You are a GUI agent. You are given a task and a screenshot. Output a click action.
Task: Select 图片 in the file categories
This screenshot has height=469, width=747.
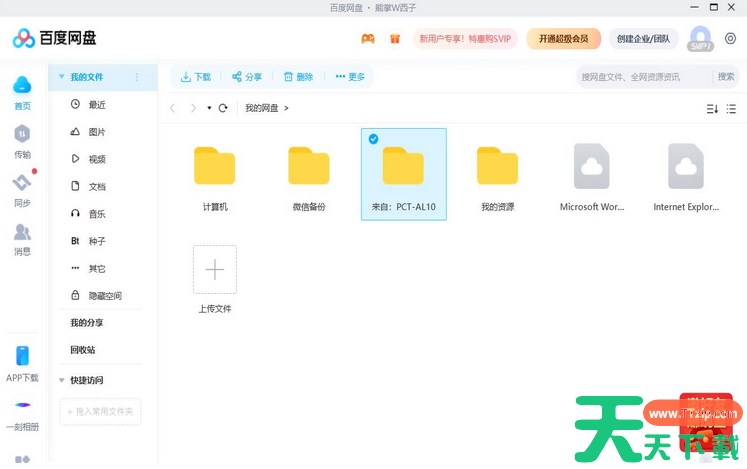coord(97,132)
